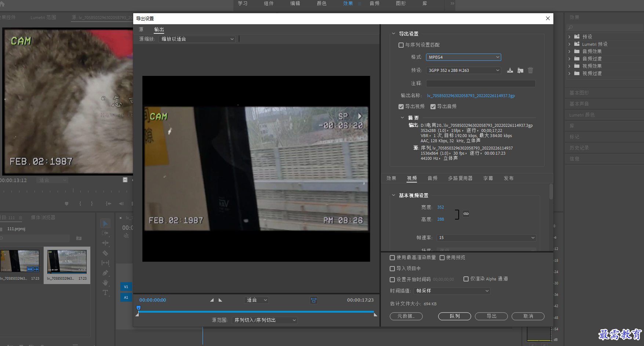This screenshot has width=644, height=346.
Task: Open Source Scaling dropdown
Action: (197, 39)
